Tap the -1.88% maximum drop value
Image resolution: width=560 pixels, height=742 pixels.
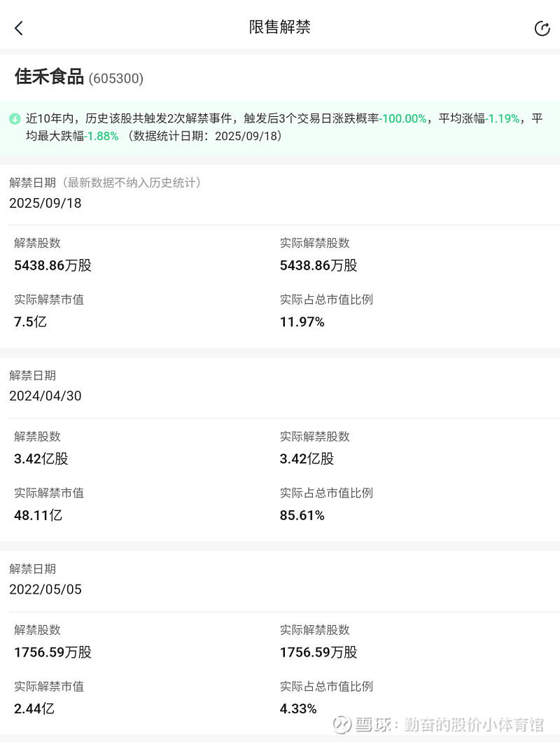click(x=101, y=136)
